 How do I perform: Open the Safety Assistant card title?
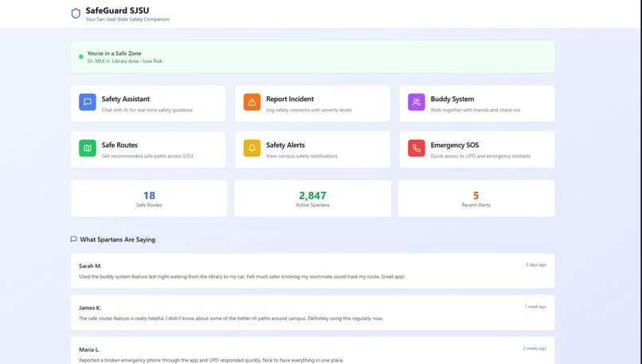click(126, 99)
